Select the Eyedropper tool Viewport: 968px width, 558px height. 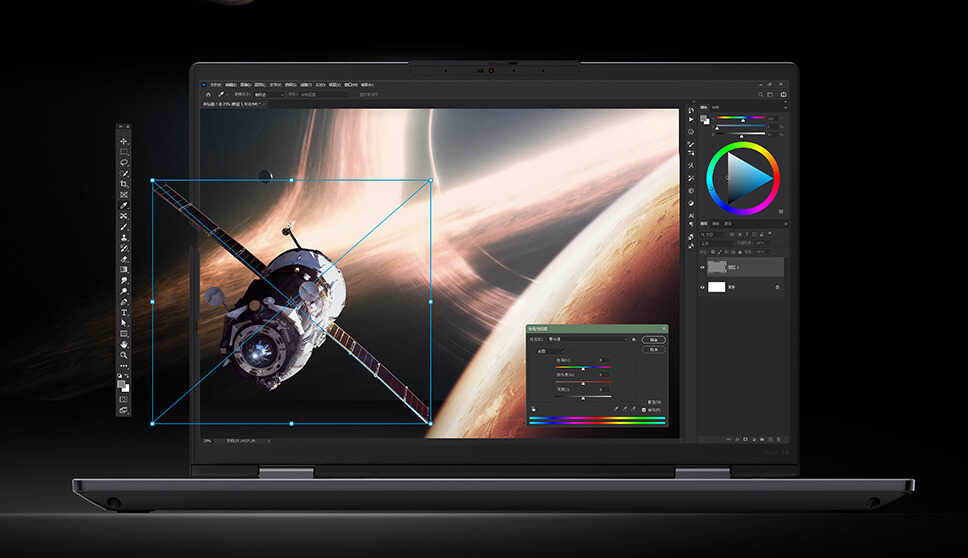pyautogui.click(x=123, y=206)
